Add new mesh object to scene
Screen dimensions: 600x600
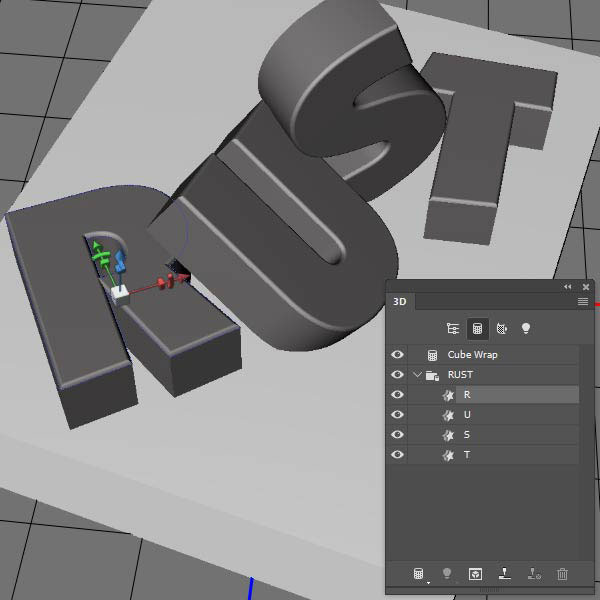(419, 574)
